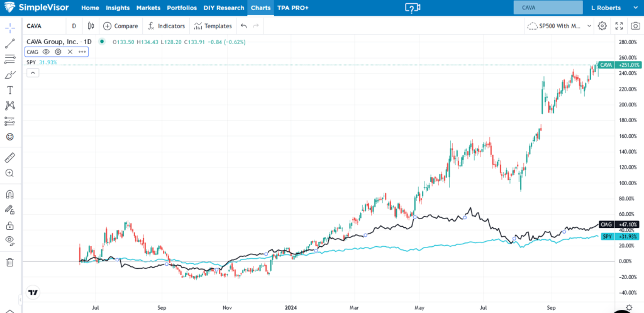Open the Portfolios section
The image size is (644, 313).
[182, 8]
